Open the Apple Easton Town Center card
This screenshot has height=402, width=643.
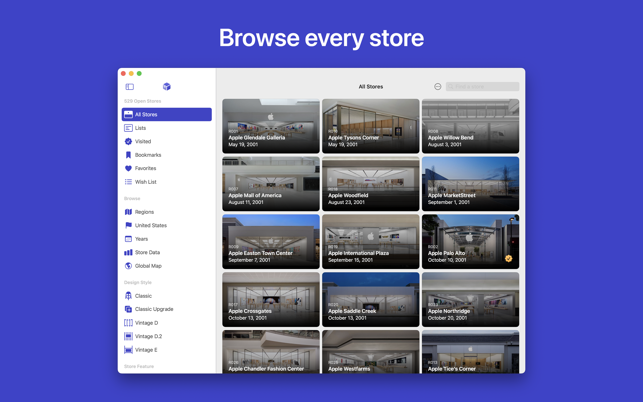271,242
